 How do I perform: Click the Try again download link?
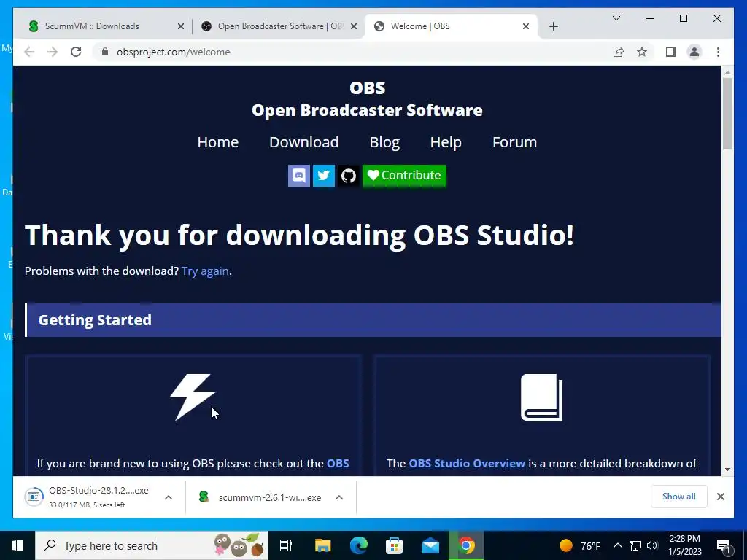(x=205, y=271)
